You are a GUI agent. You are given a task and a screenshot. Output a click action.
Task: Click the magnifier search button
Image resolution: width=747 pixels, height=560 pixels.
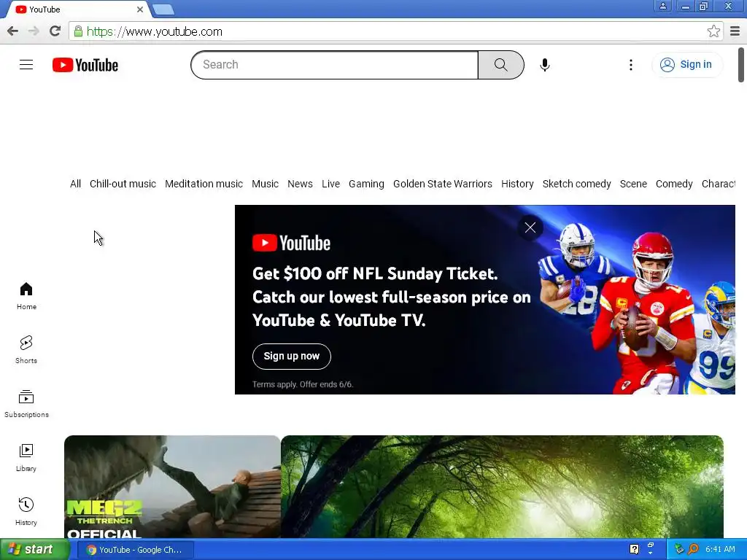(500, 65)
